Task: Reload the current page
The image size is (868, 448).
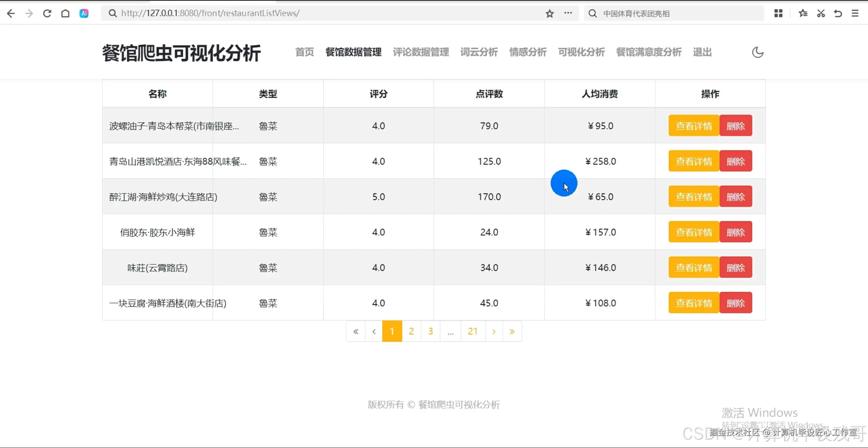Action: (x=47, y=13)
